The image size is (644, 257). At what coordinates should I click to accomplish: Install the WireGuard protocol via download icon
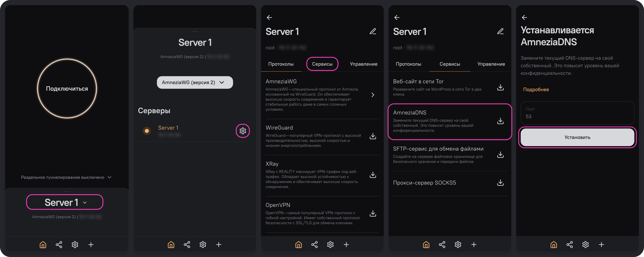[x=373, y=136]
